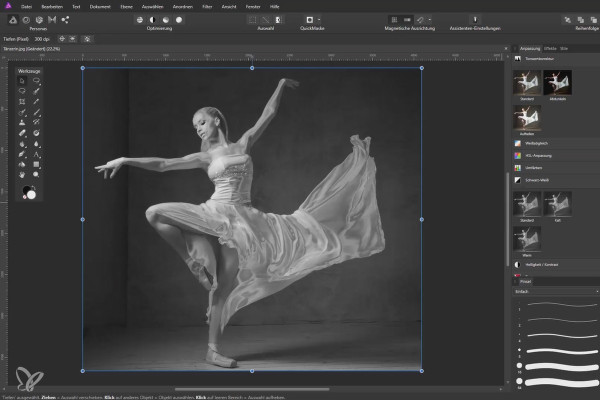Switch to the Effekte panel tab
The height and width of the screenshot is (400, 600).
(550, 49)
